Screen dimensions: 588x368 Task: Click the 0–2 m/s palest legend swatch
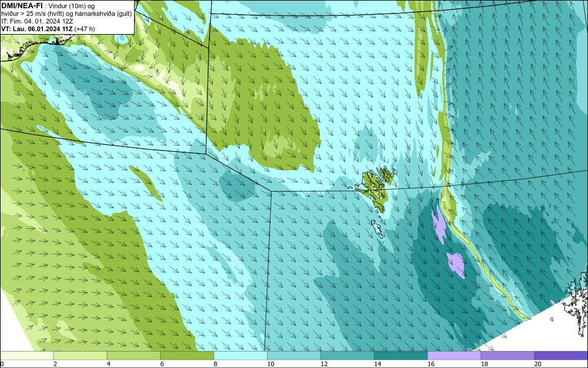point(27,355)
